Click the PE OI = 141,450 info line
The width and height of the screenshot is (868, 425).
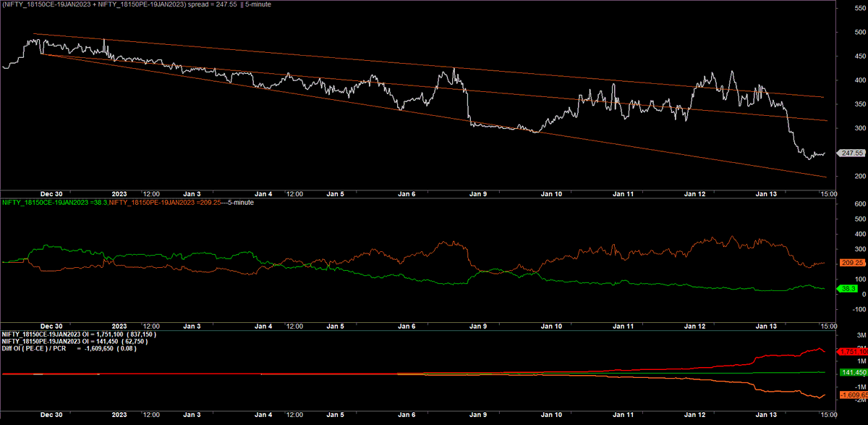(73, 341)
